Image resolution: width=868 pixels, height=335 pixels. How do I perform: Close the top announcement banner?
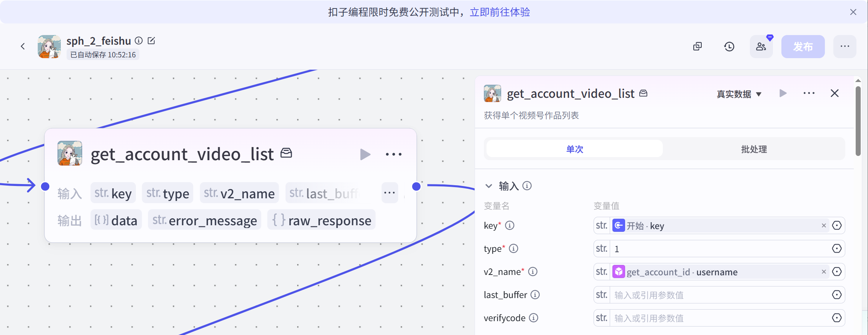tap(853, 12)
